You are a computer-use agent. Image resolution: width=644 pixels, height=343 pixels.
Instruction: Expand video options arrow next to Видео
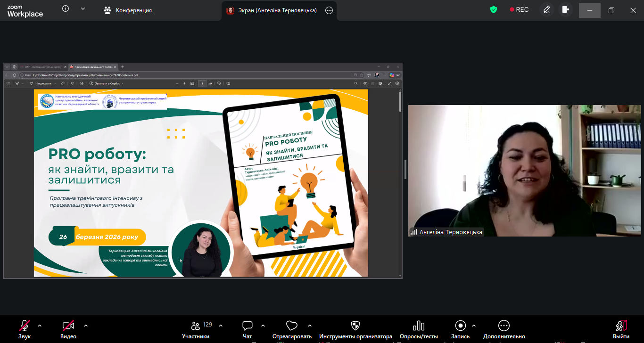tap(86, 326)
